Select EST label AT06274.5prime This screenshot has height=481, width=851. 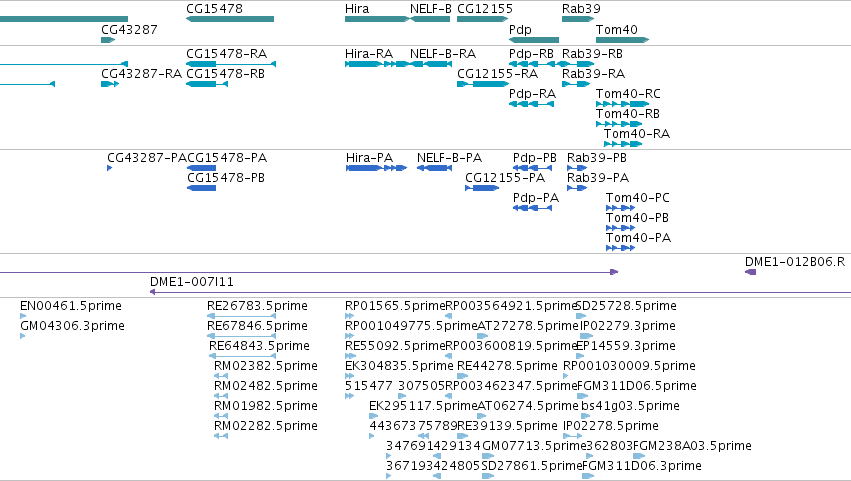(x=528, y=406)
